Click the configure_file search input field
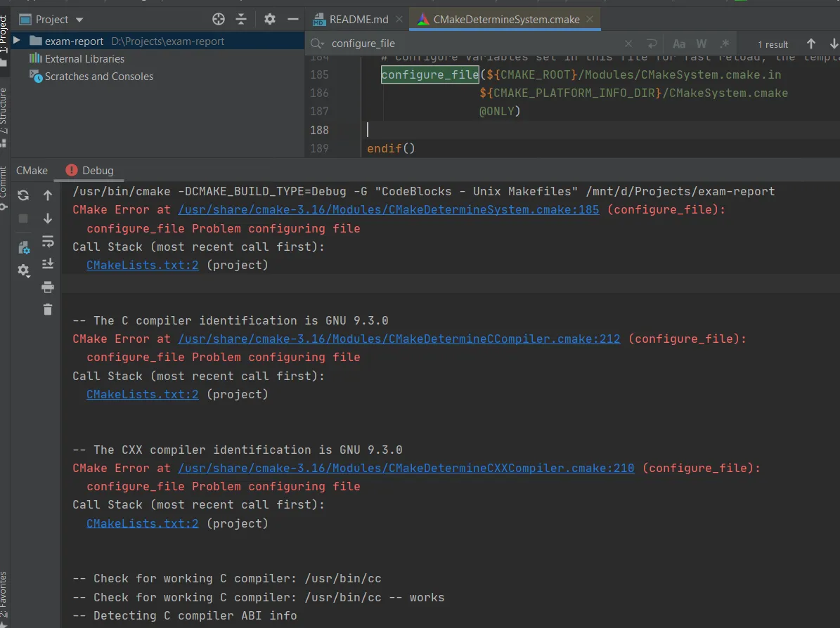Screen dimensions: 840x628 coord(471,44)
